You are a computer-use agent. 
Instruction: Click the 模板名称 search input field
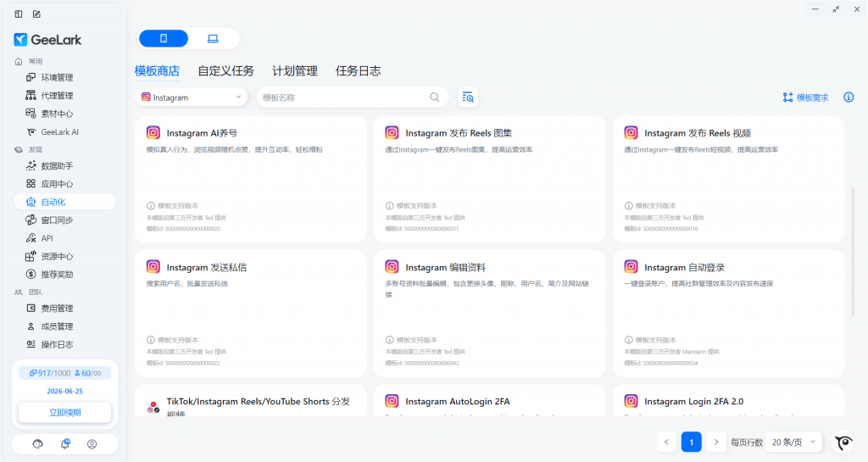click(343, 97)
